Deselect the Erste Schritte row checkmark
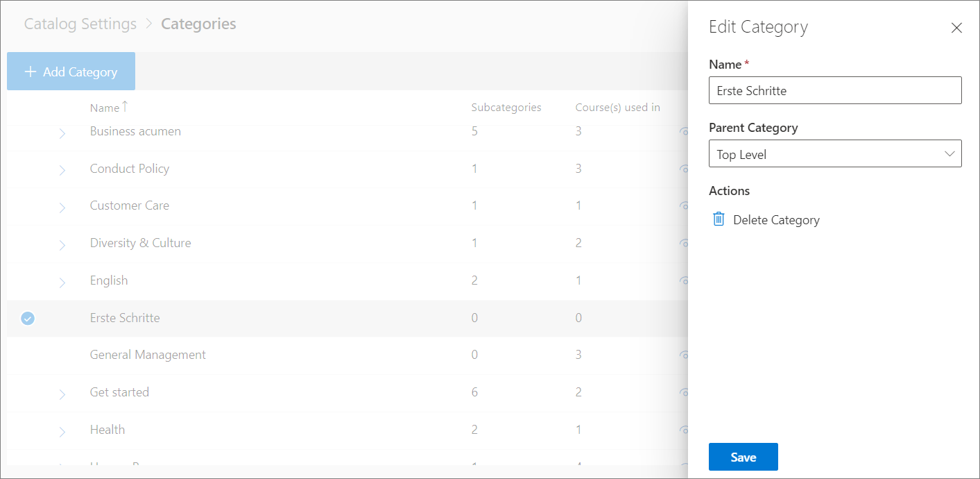The height and width of the screenshot is (479, 980). click(x=28, y=318)
